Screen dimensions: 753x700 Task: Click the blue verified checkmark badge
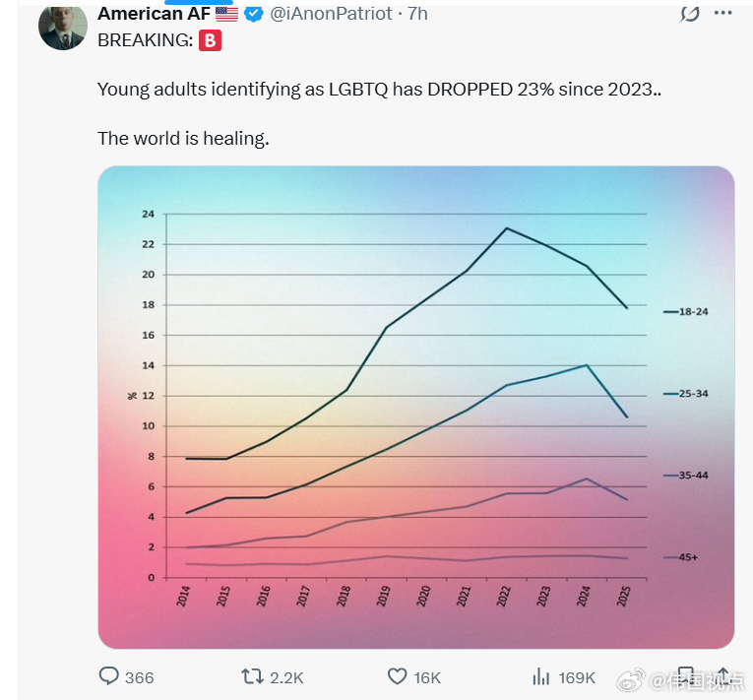tap(253, 14)
